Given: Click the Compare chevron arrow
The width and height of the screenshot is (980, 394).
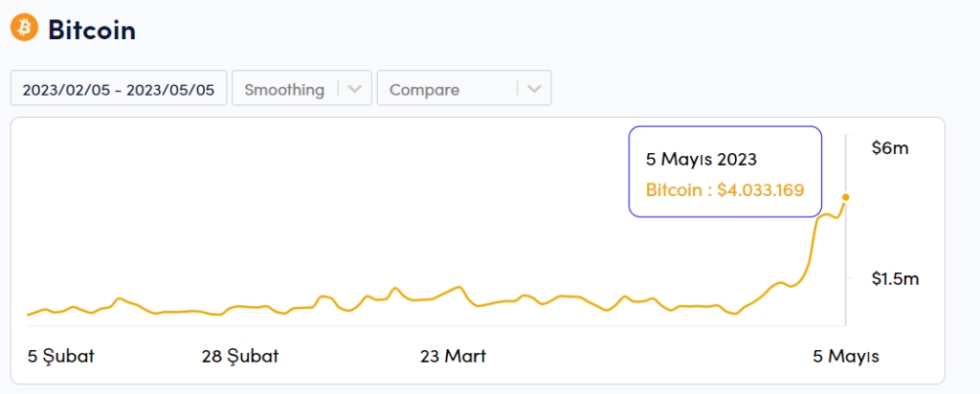Looking at the screenshot, I should pyautogui.click(x=534, y=90).
